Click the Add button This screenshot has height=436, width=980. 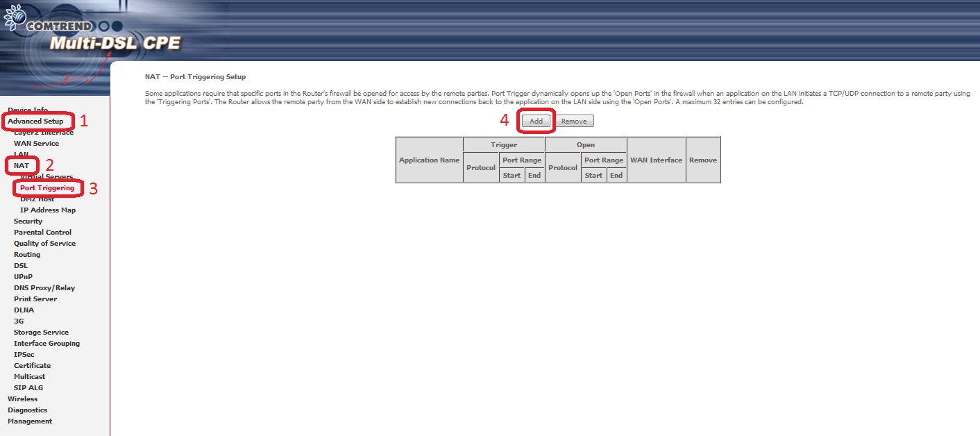536,121
